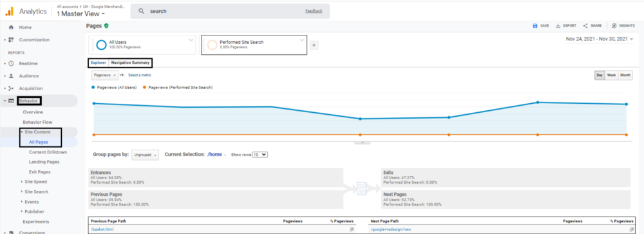Click the Share icon

585,26
